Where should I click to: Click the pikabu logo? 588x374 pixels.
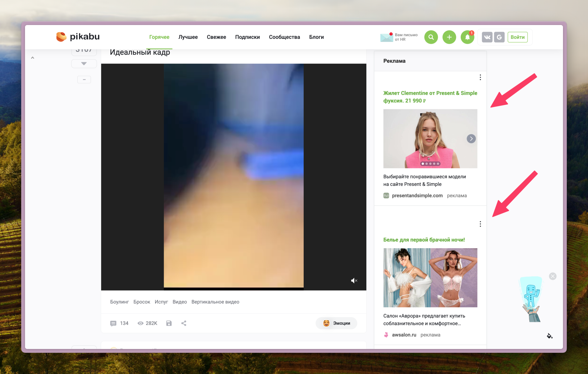click(78, 37)
